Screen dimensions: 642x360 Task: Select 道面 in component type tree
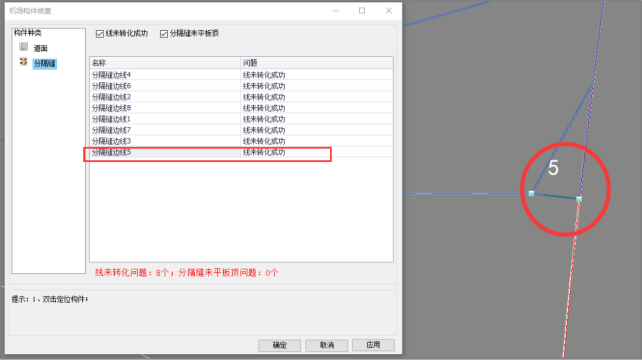41,48
